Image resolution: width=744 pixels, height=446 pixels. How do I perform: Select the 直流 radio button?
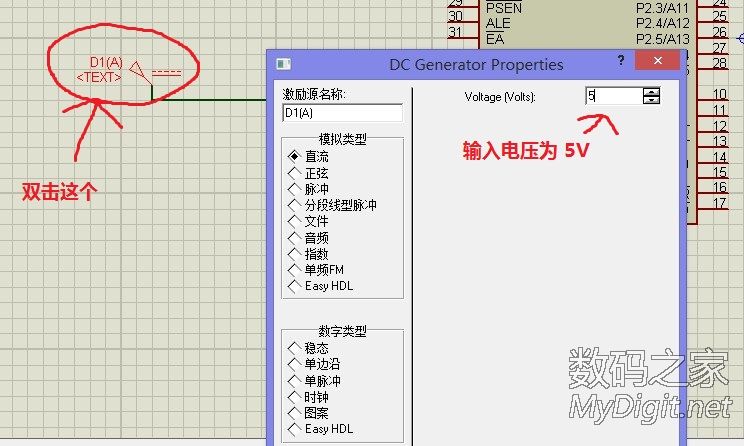point(294,157)
